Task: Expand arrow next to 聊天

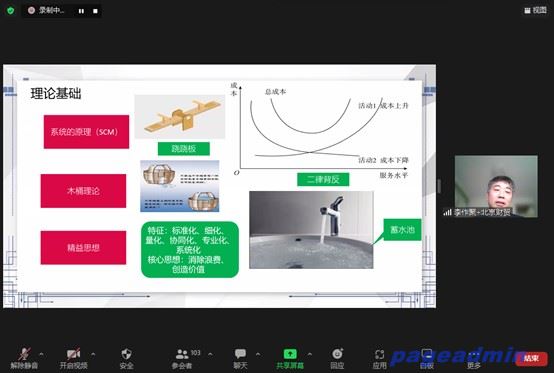Action: [258, 354]
